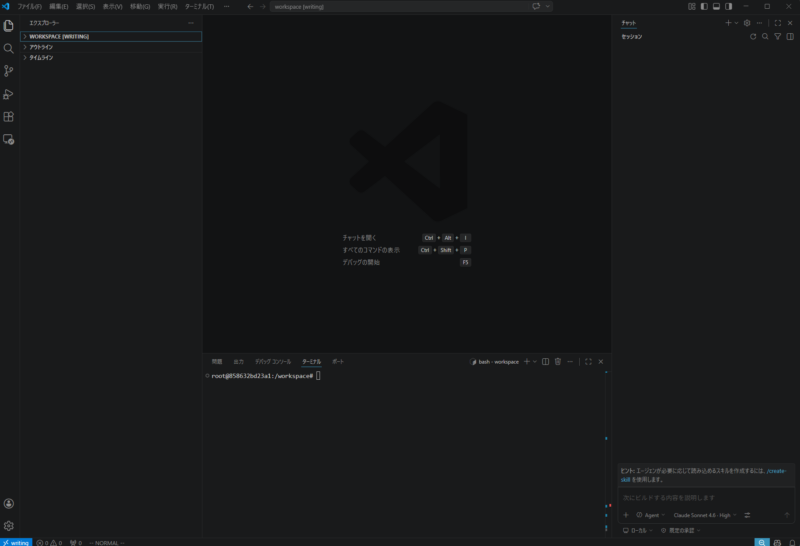Expand the タイムライン section
This screenshot has width=800, height=546.
pos(111,58)
